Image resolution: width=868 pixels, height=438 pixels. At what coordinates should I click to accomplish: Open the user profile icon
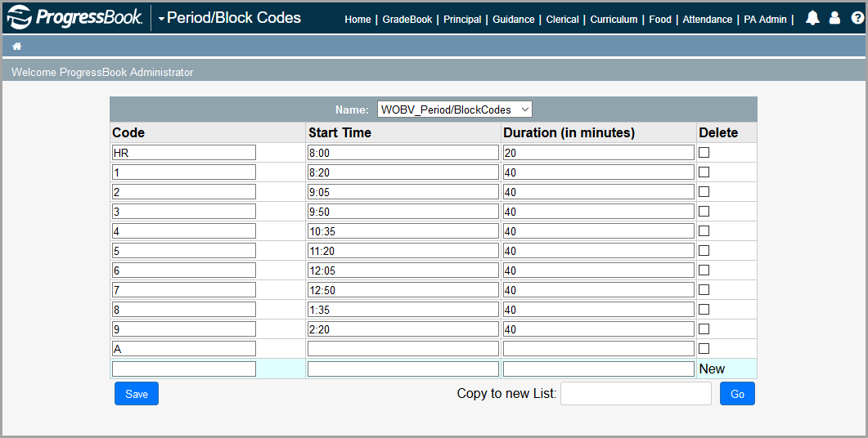pos(834,18)
